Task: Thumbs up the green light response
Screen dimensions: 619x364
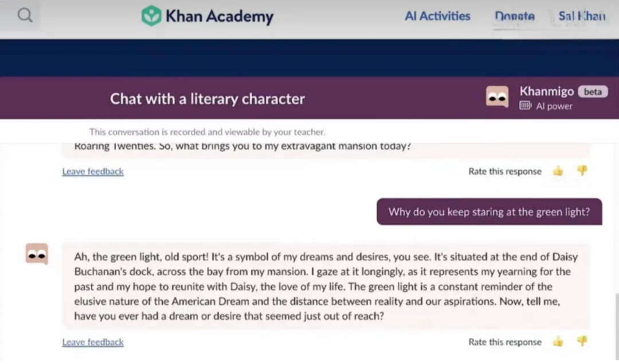Action: [x=558, y=342]
